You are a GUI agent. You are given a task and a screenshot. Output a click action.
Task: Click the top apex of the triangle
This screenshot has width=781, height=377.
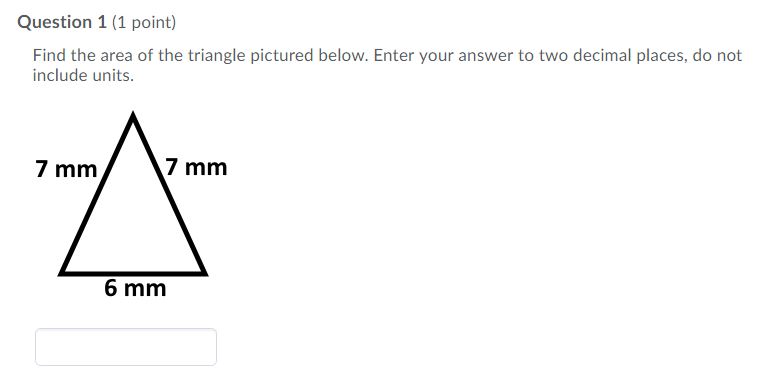pyautogui.click(x=133, y=116)
